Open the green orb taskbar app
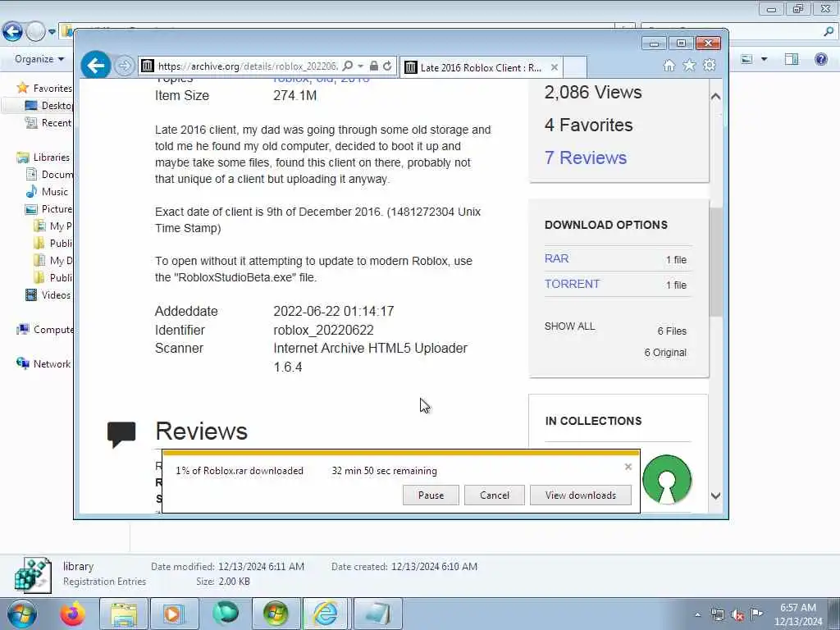 225,614
